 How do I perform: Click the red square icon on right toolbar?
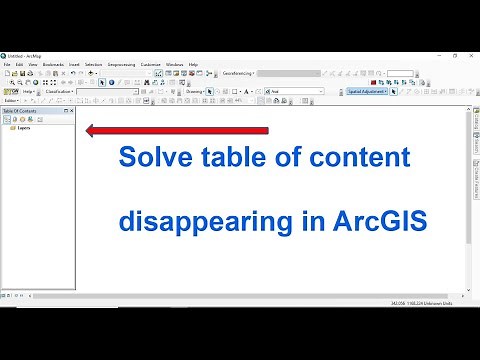pos(373,82)
